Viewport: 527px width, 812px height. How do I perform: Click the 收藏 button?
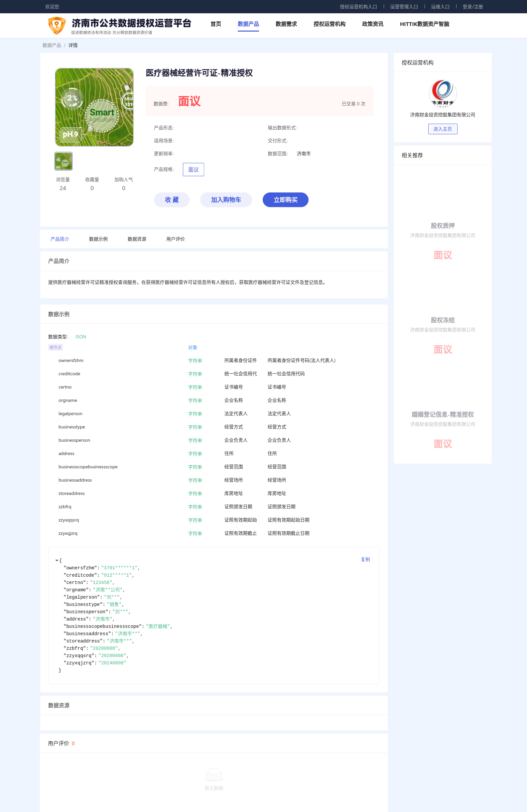point(171,199)
